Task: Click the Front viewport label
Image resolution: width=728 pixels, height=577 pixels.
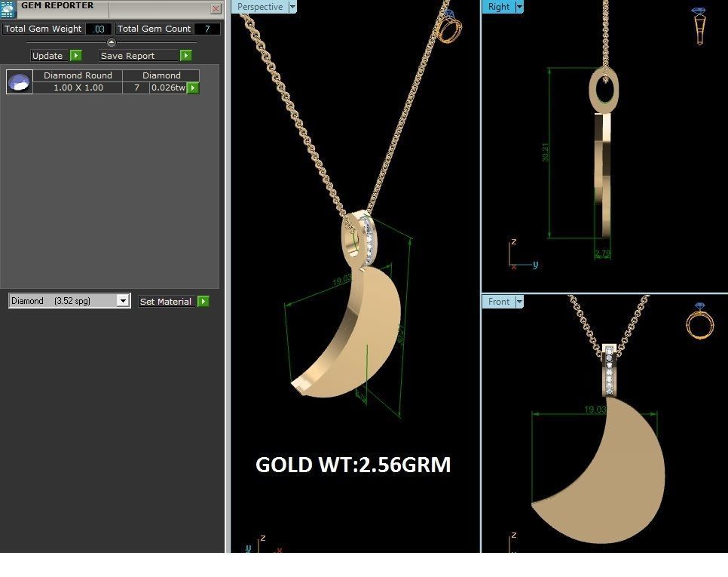Action: tap(499, 302)
